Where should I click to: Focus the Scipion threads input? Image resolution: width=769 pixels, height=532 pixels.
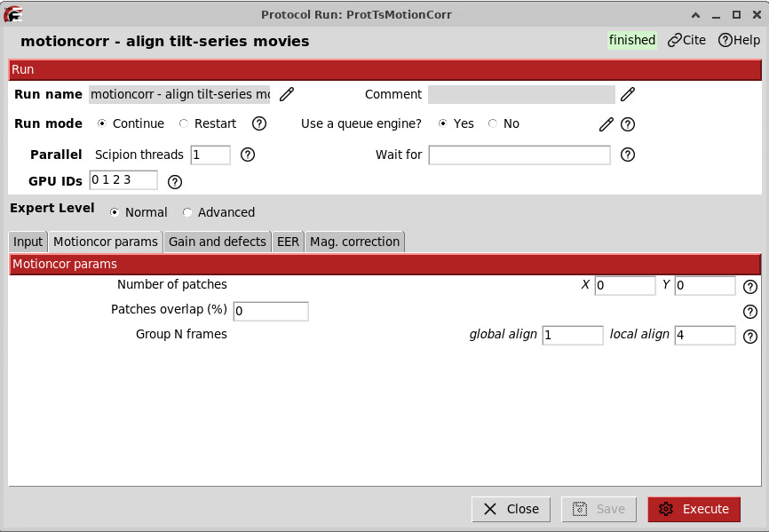coord(210,155)
